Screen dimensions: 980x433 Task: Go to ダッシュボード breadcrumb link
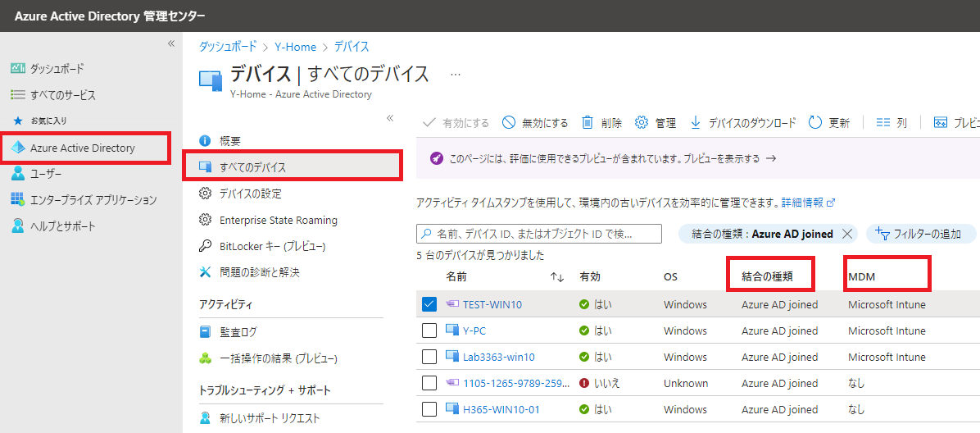[228, 47]
